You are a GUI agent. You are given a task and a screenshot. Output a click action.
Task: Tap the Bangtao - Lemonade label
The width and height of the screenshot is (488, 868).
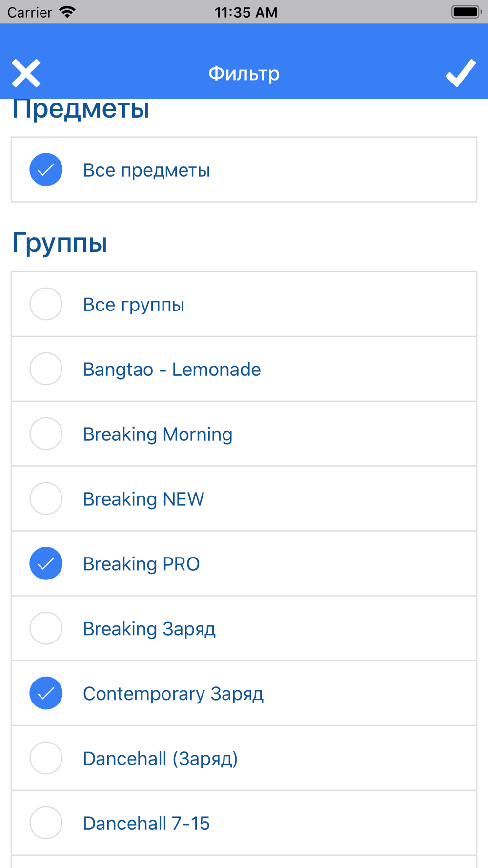[172, 370]
